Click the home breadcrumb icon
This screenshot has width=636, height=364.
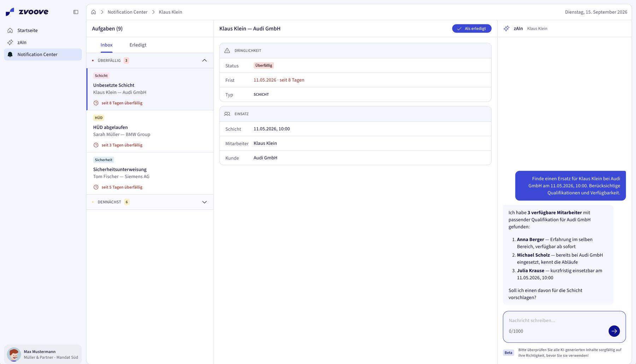click(x=94, y=12)
